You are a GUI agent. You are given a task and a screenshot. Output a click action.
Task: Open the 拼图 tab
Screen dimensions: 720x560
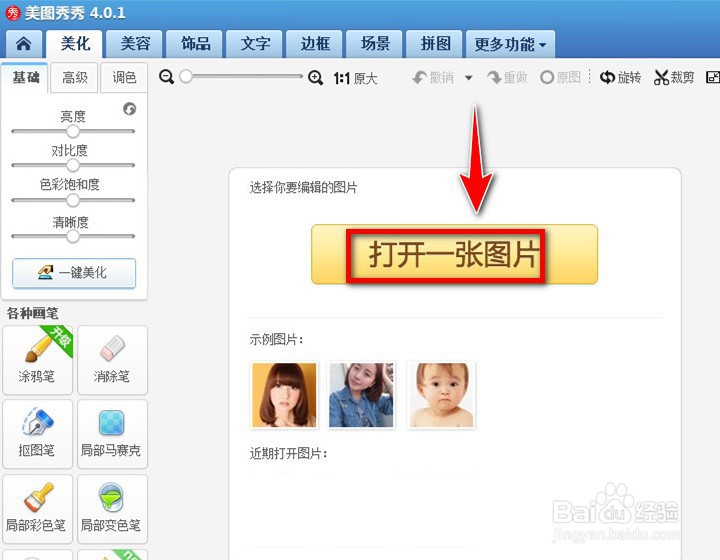(x=435, y=44)
